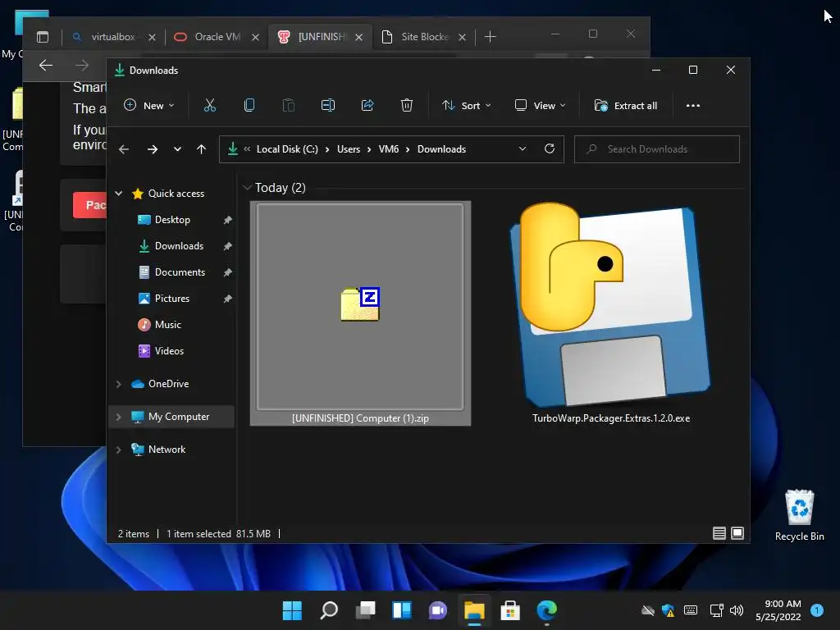Open Microsoft Store from taskbar
The image size is (840, 630).
tap(510, 610)
